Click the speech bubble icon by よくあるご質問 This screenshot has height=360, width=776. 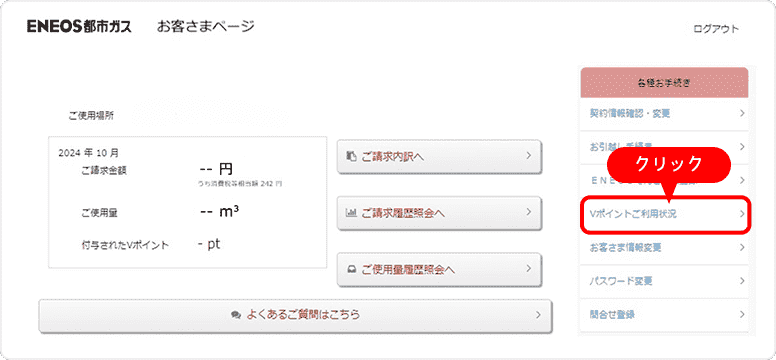click(236, 315)
